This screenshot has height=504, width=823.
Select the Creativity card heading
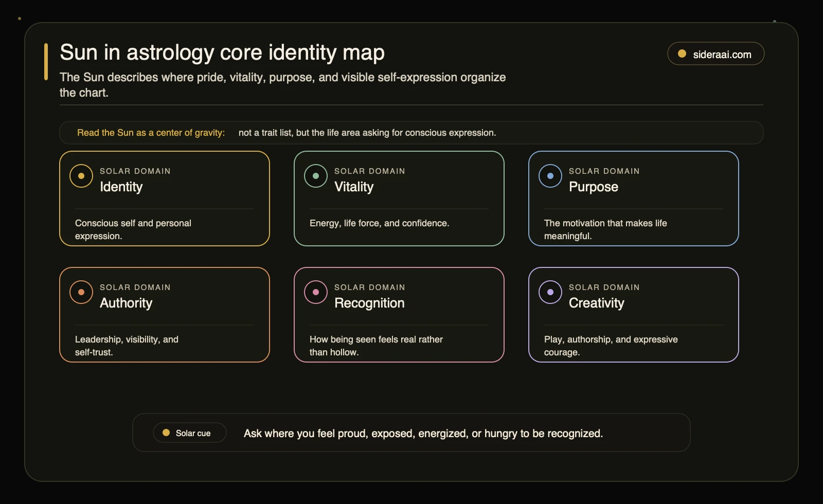tap(597, 303)
